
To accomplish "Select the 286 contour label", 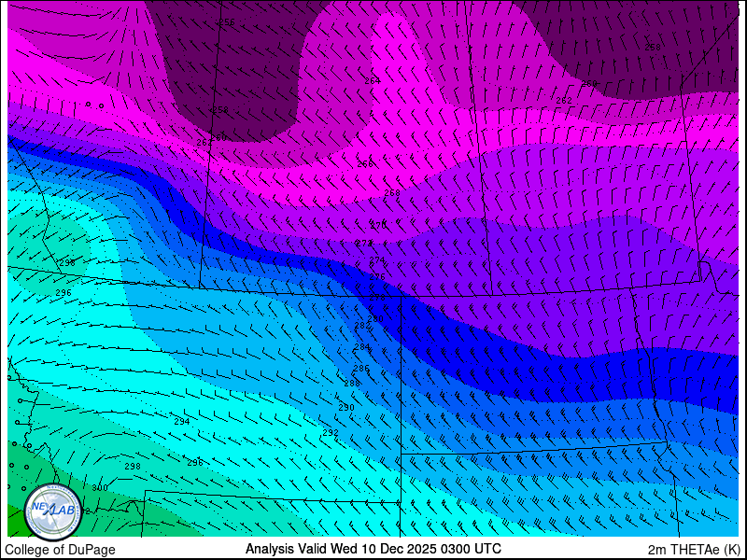I will (361, 368).
